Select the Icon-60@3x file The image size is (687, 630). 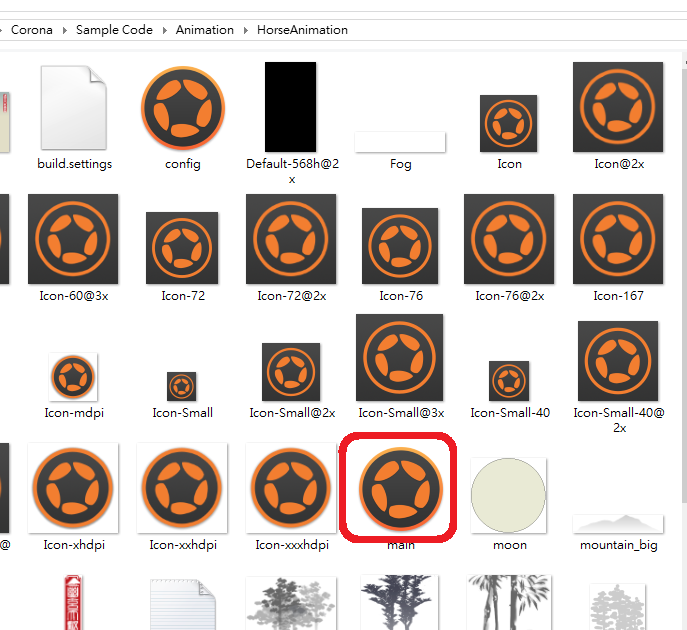(x=73, y=239)
